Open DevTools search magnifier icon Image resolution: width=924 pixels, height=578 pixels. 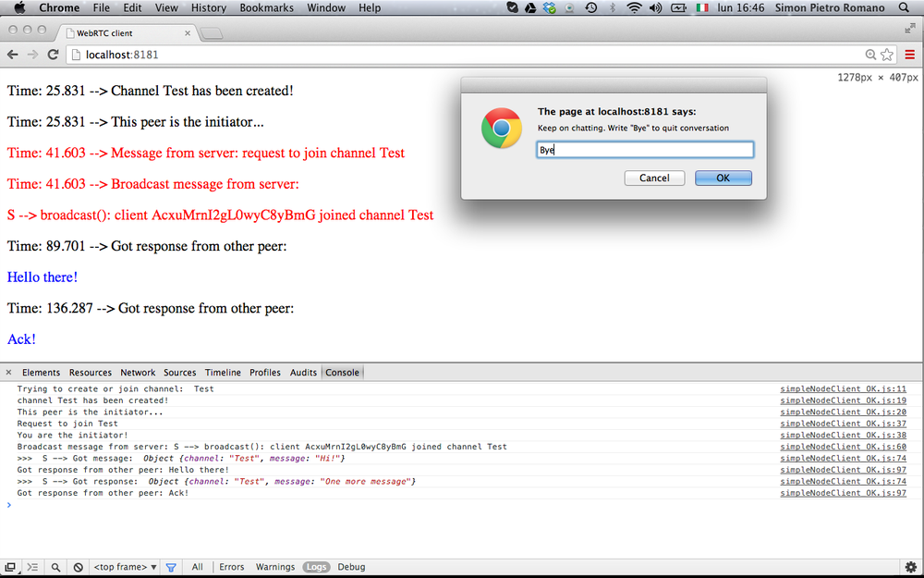point(55,567)
